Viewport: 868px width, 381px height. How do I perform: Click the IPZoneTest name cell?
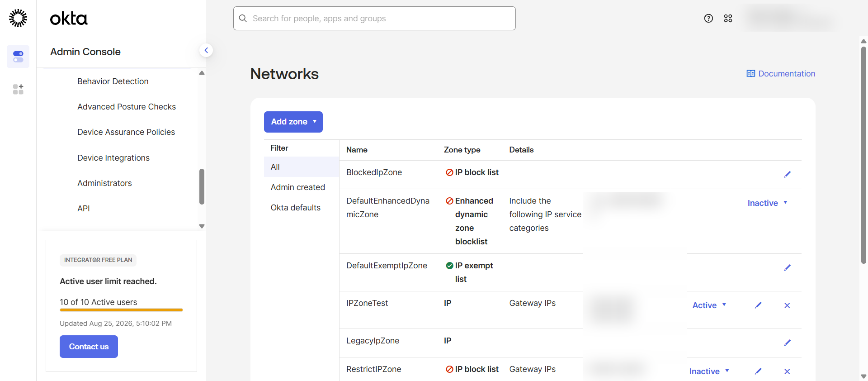coord(367,303)
